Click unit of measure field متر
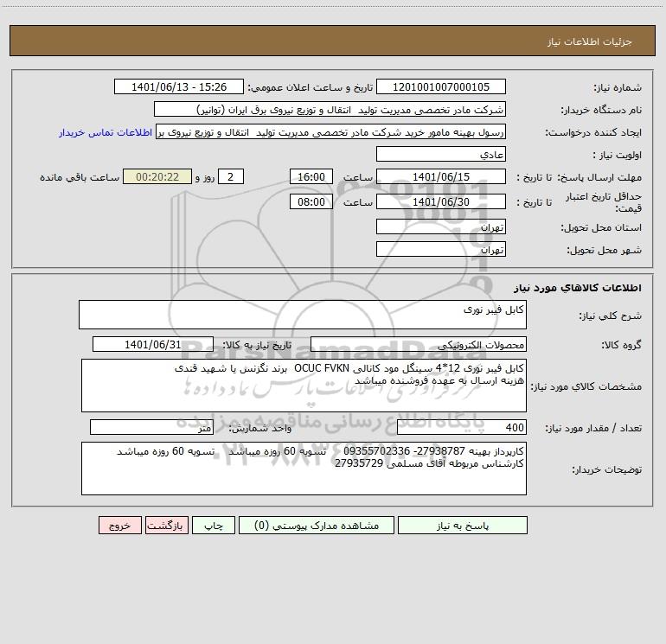 [x=151, y=428]
